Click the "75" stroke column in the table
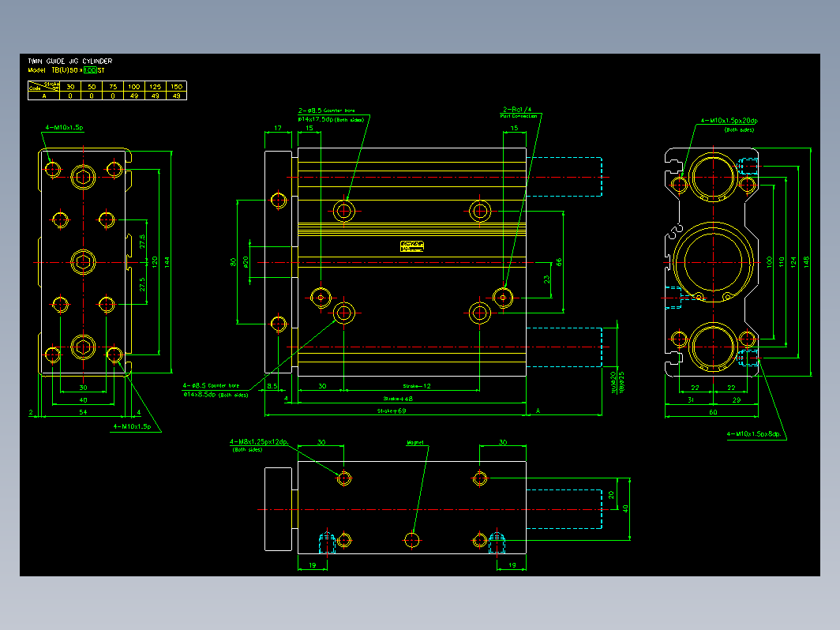840x630 pixels. click(112, 87)
